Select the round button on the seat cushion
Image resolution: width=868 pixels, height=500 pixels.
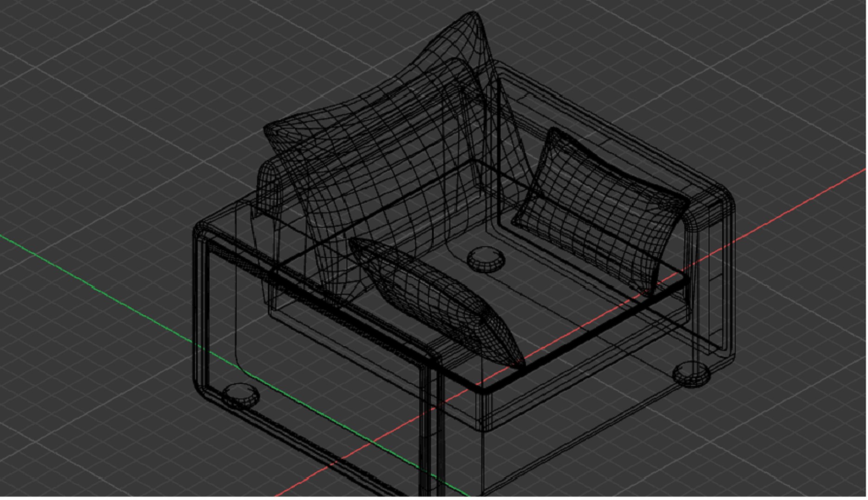486,259
